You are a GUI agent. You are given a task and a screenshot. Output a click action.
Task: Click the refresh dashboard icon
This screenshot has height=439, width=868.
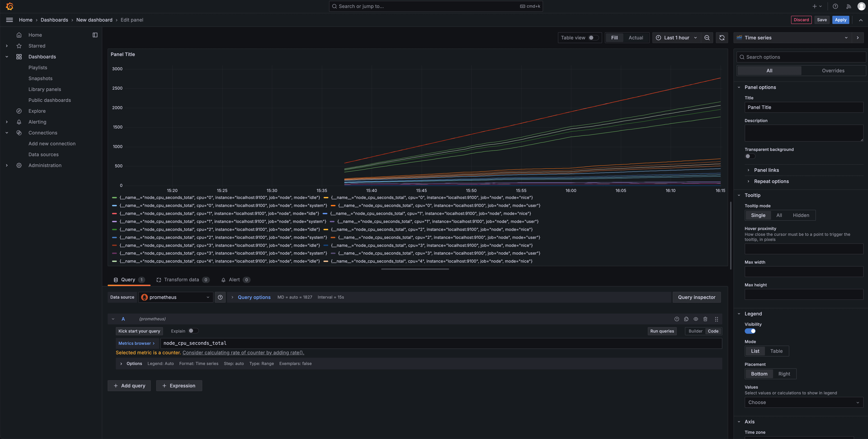[x=721, y=38]
